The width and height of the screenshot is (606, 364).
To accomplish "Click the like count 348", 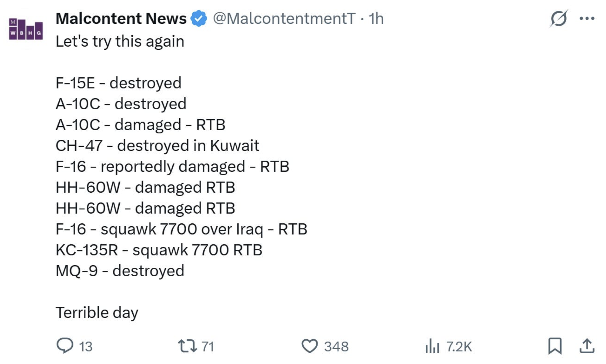I will click(336, 346).
